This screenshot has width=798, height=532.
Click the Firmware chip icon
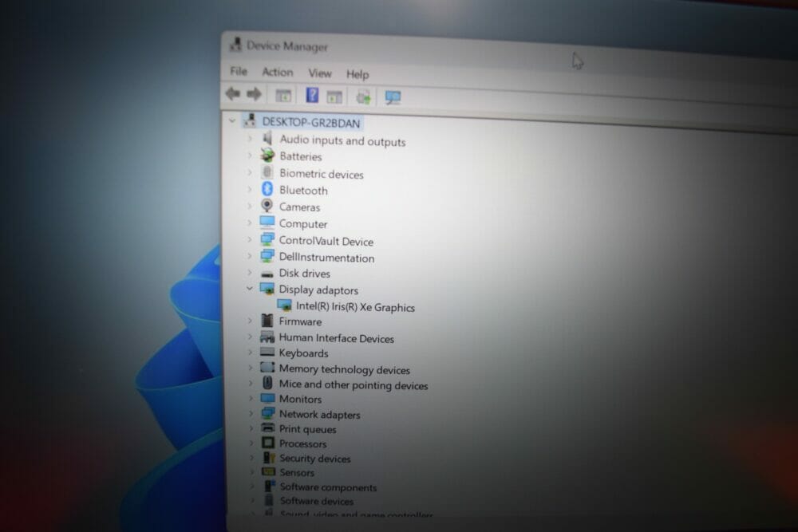[267, 321]
